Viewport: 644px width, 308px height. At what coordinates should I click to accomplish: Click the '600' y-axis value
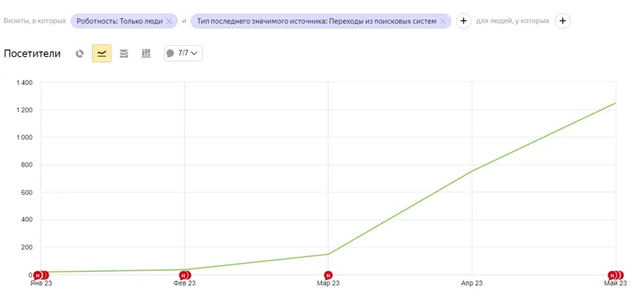click(28, 192)
